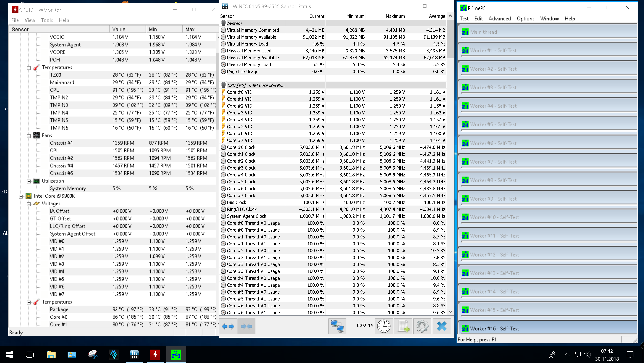Reset HWiNFO elapsed time clock icon
This screenshot has height=363, width=644.
(384, 326)
